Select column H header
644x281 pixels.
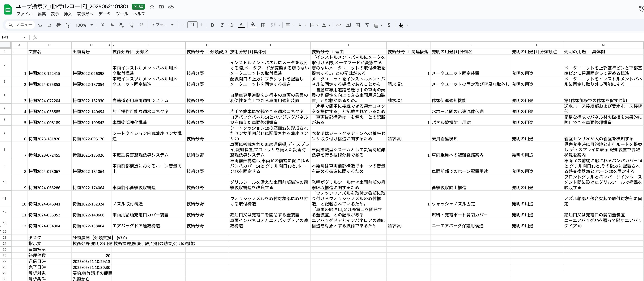[x=270, y=45]
